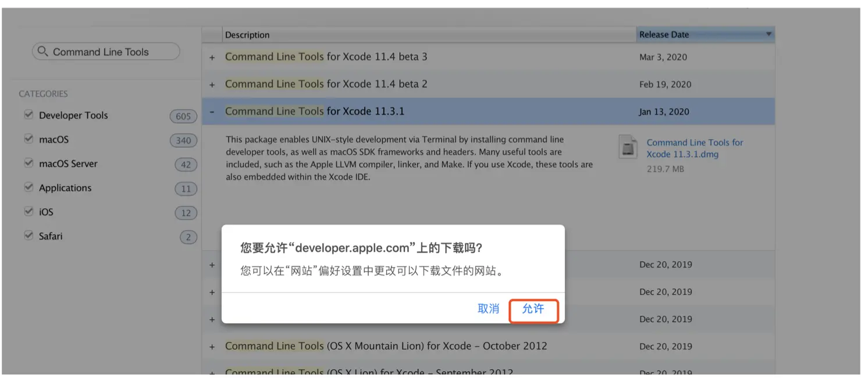Screen dimensions: 868x378
Task: Uncheck the macOS Server category
Action: coord(29,163)
